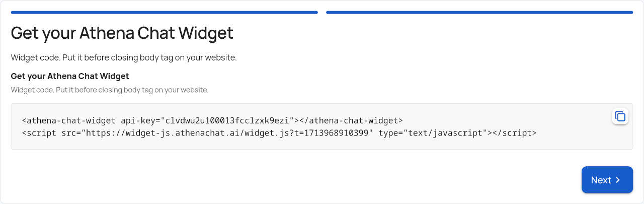Viewport: 644px width, 204px height.
Task: Copy the widget code to the clipboard
Action: 620,116
